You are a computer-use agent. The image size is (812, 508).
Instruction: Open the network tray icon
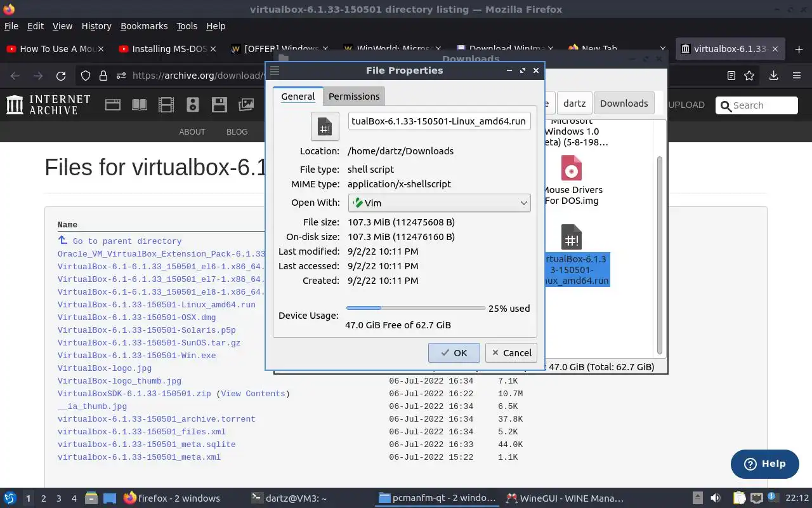pos(756,498)
